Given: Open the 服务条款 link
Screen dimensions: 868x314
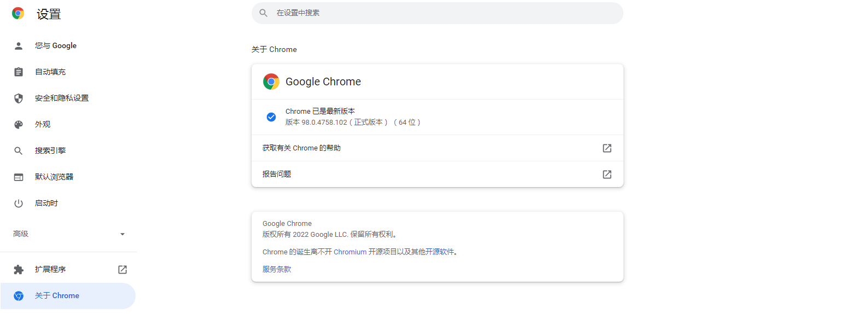Looking at the screenshot, I should tap(277, 270).
